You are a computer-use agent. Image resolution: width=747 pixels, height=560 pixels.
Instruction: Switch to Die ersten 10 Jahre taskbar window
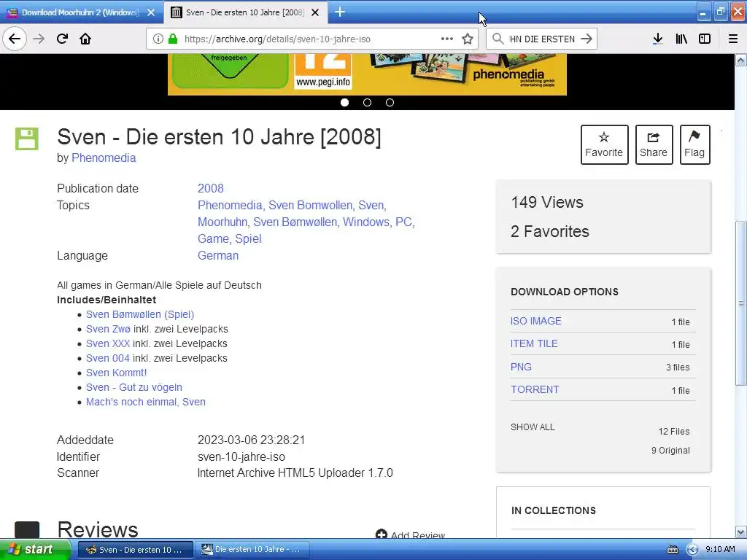point(252,550)
